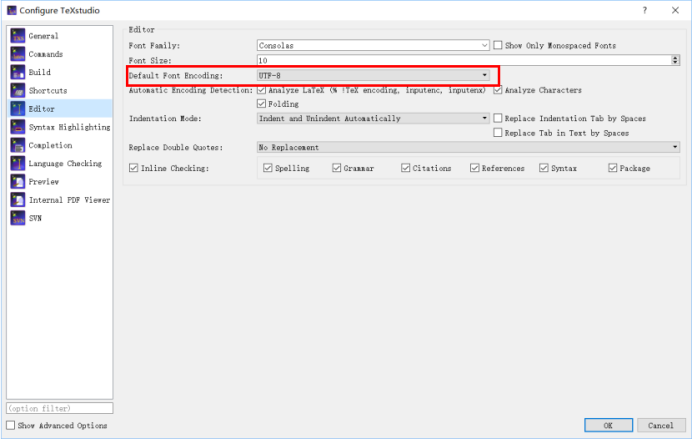The width and height of the screenshot is (692, 439).
Task: Toggle Spelling inline checking
Action: [x=267, y=168]
